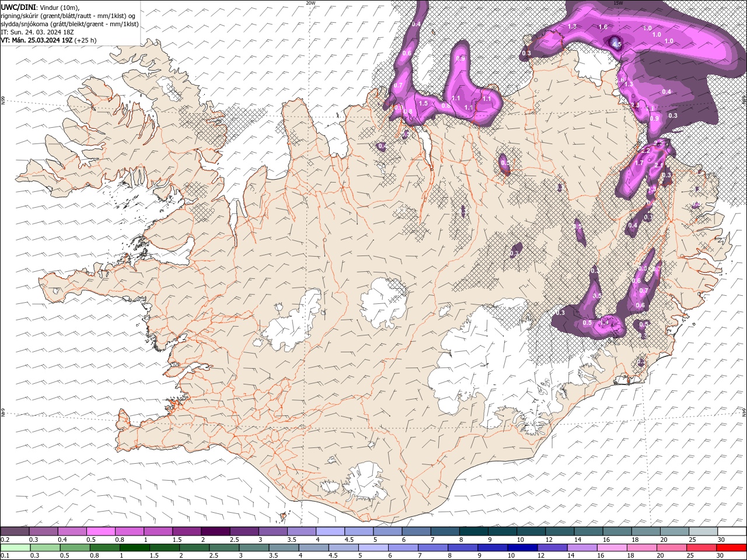747x560 pixels.
Task: Pick the pink 16 swatch in rain legend
Action: coord(612,547)
